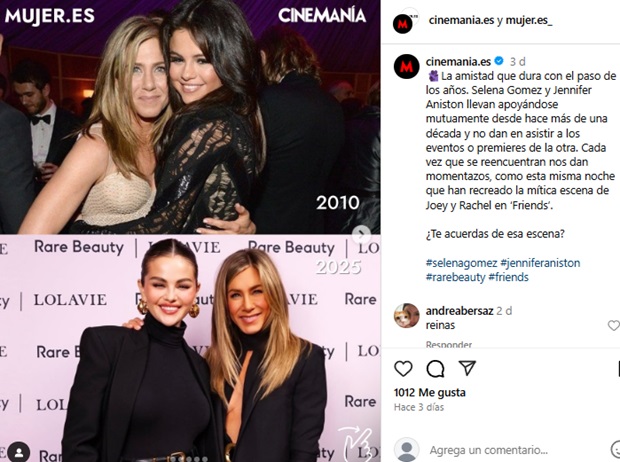The width and height of the screenshot is (620, 462).
Task: Share the post via paper plane icon
Action: 467,368
